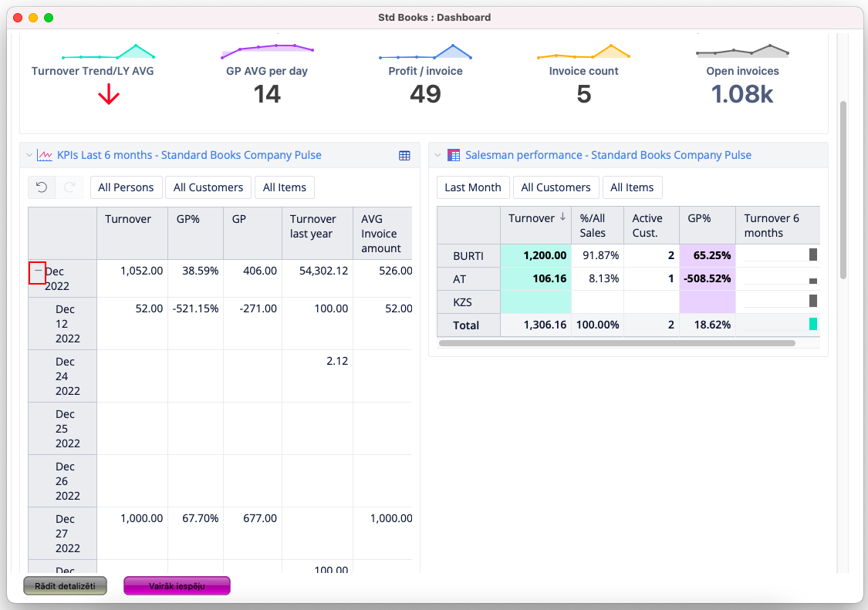Collapse the Salesman performance panel
The width and height of the screenshot is (868, 610).
point(437,155)
